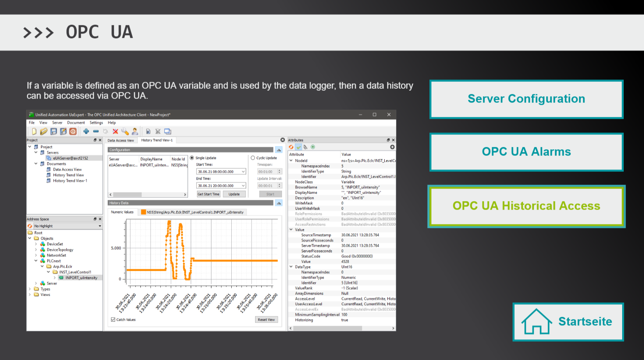The width and height of the screenshot is (644, 360).
Task: Go to OPC UA Historical Access
Action: [x=527, y=206]
